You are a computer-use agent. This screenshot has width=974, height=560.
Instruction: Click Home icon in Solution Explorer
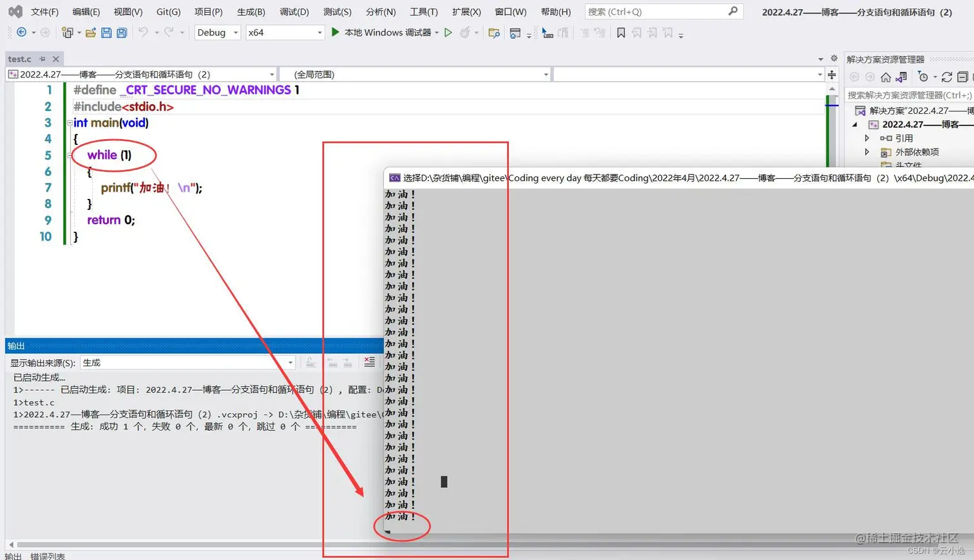886,77
